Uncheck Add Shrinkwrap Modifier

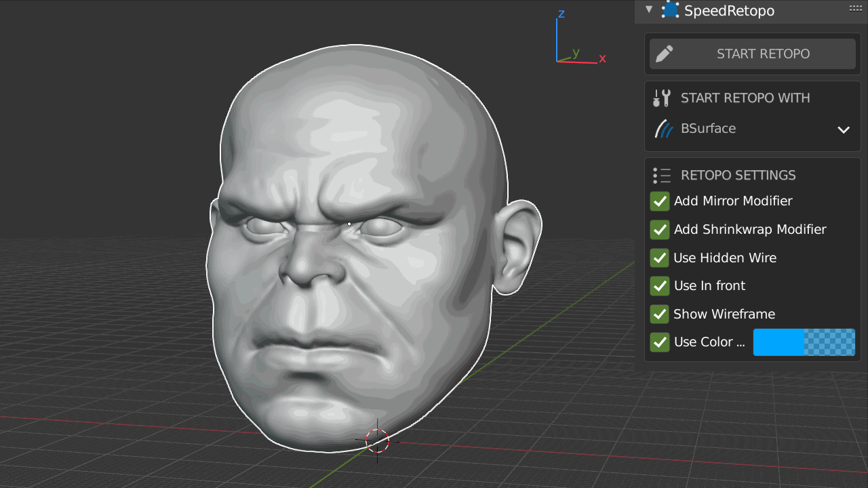(659, 230)
